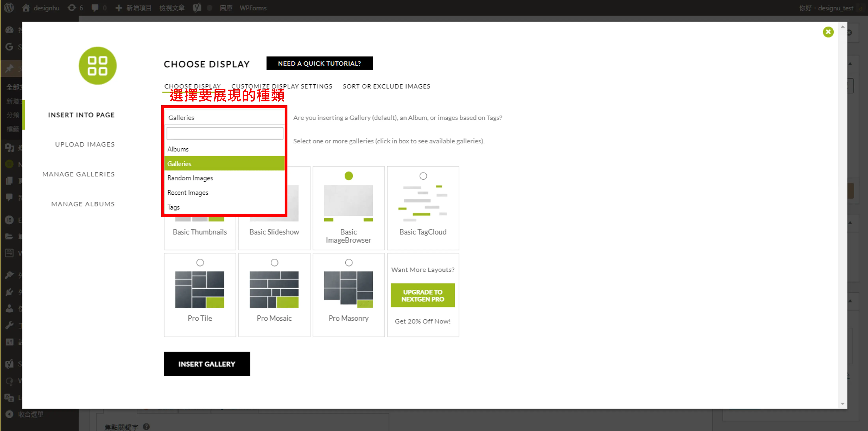The image size is (868, 431).
Task: Choose Recent Images from the dropdown
Action: tap(225, 193)
